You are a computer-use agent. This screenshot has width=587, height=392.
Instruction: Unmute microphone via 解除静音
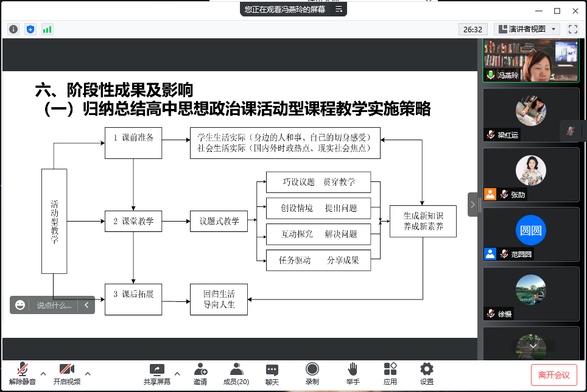[x=23, y=374]
